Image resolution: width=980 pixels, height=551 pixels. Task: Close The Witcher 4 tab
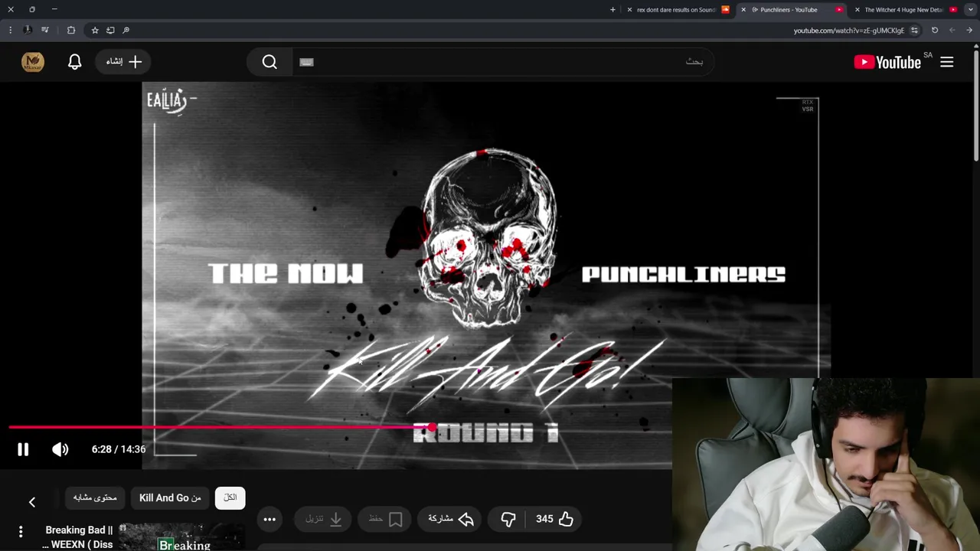[x=857, y=10]
